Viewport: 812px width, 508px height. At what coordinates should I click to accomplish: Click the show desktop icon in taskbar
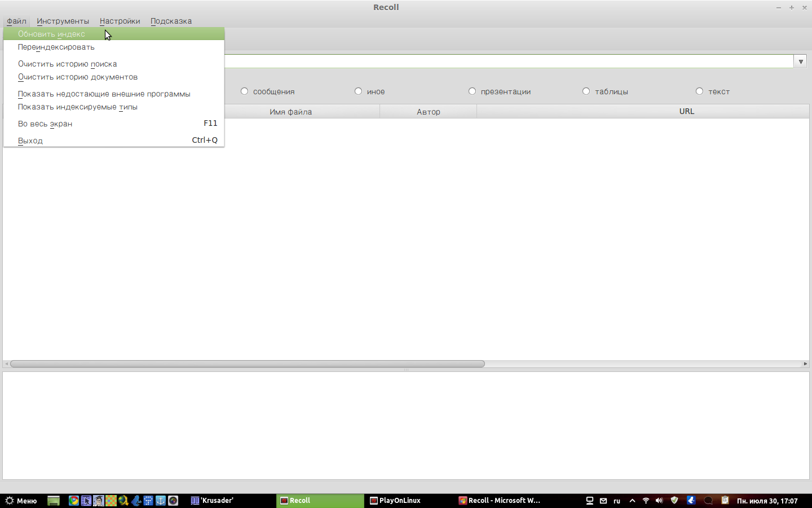tap(54, 501)
